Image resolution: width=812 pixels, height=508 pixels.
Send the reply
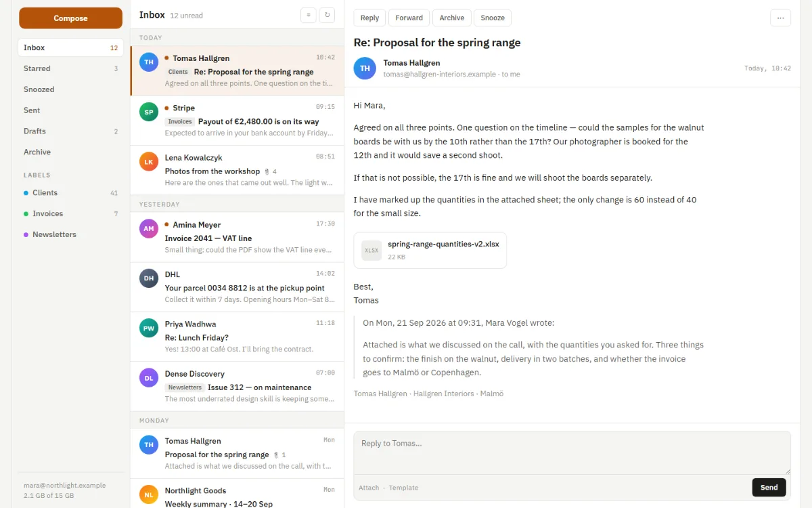pyautogui.click(x=769, y=487)
